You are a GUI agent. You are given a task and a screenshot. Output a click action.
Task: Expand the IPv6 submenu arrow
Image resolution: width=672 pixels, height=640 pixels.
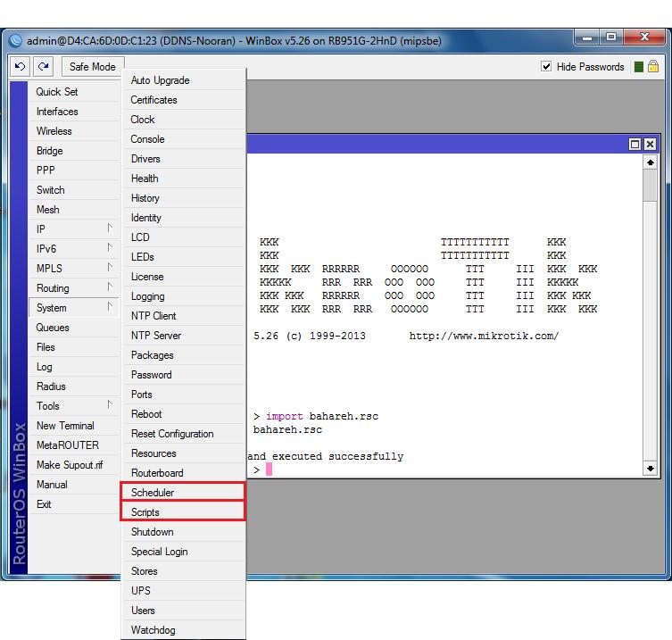coord(110,248)
